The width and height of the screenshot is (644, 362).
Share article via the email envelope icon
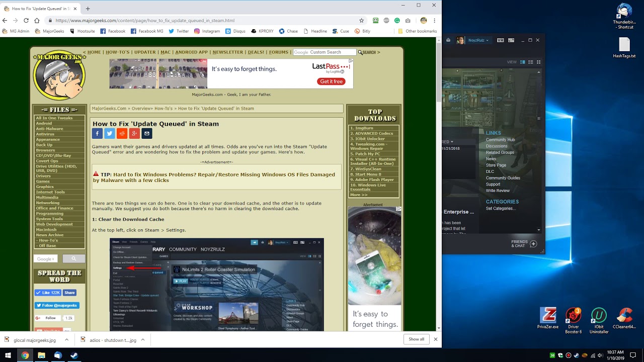tap(146, 133)
